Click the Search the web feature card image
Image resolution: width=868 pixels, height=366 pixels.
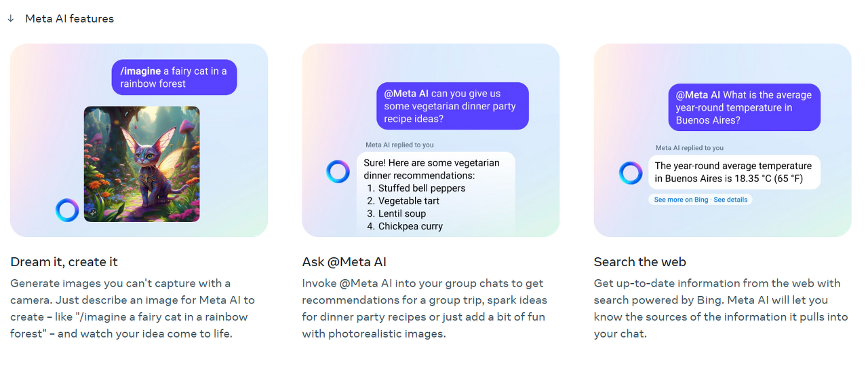722,141
